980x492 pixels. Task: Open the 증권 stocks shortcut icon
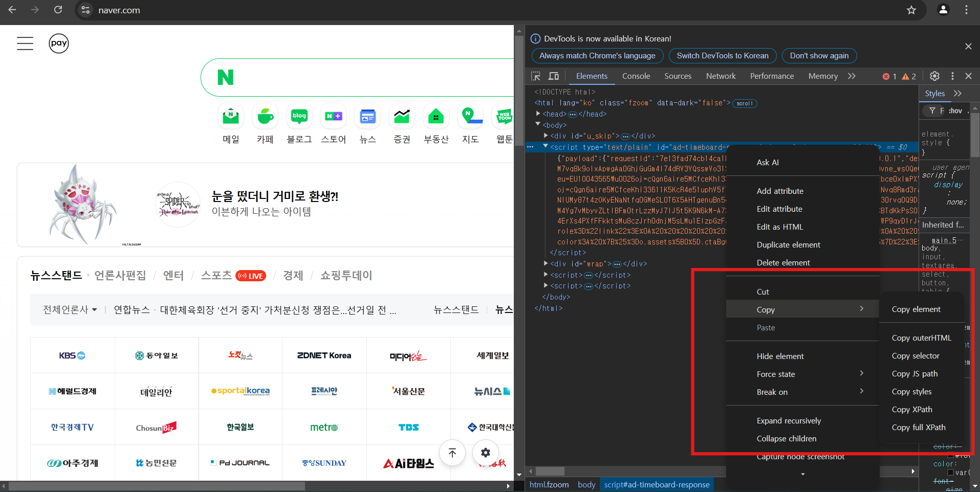click(x=402, y=117)
